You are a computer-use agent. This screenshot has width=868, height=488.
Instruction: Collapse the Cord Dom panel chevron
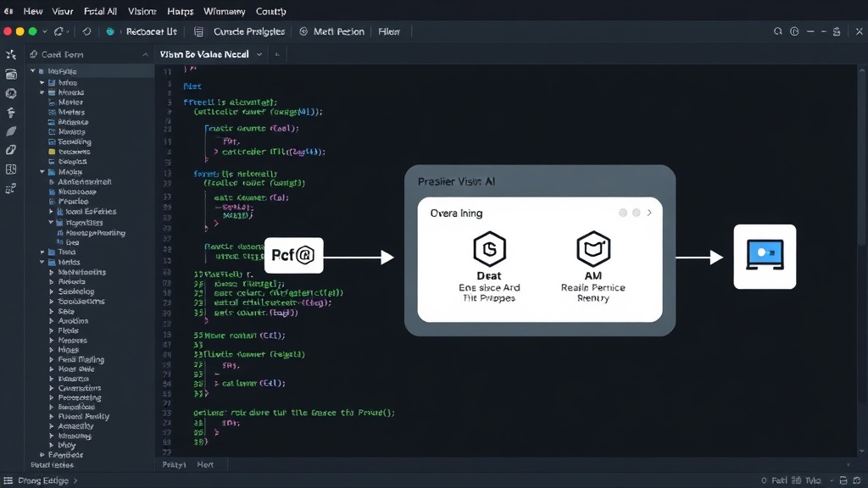(x=145, y=54)
